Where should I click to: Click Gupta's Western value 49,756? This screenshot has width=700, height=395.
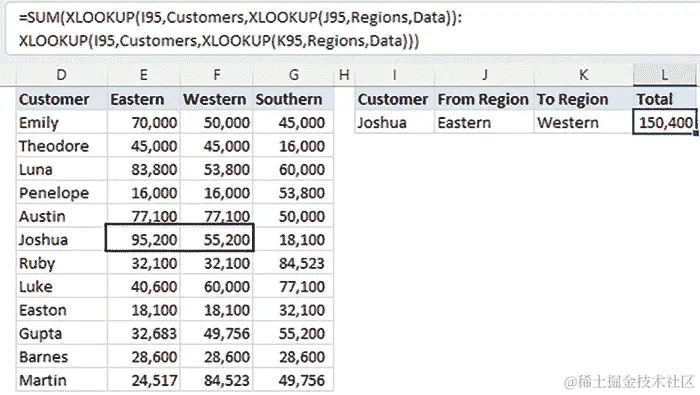[217, 333]
